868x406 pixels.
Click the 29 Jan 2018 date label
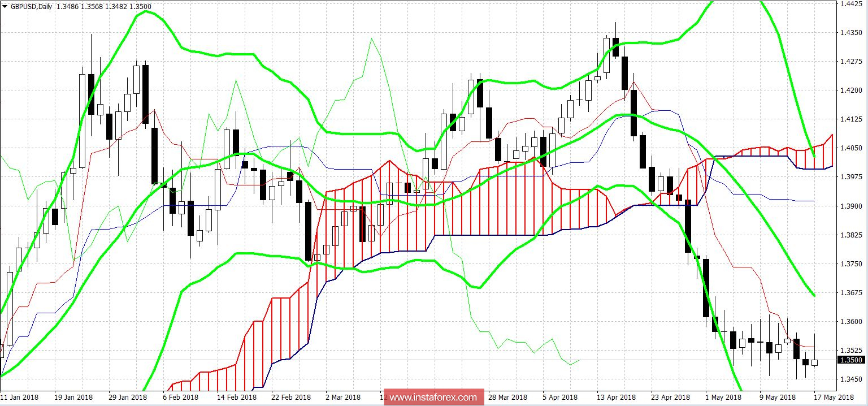pyautogui.click(x=129, y=398)
